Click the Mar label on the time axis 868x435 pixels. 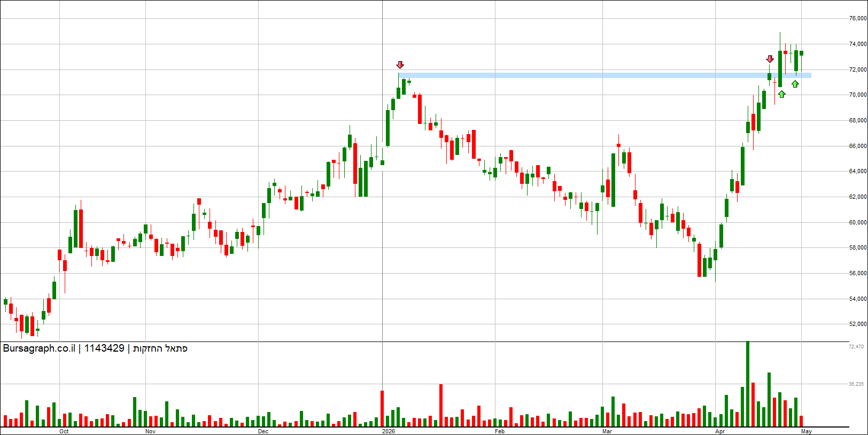607,431
